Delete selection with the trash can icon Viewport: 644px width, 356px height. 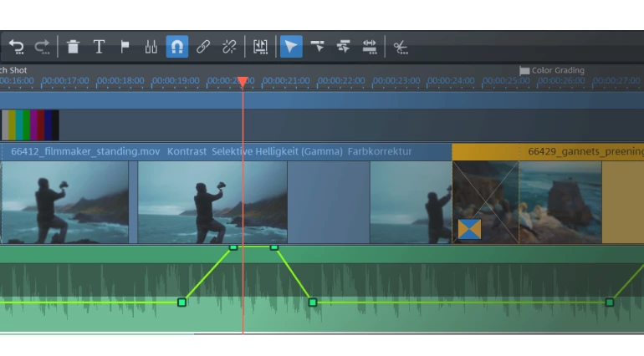[73, 47]
